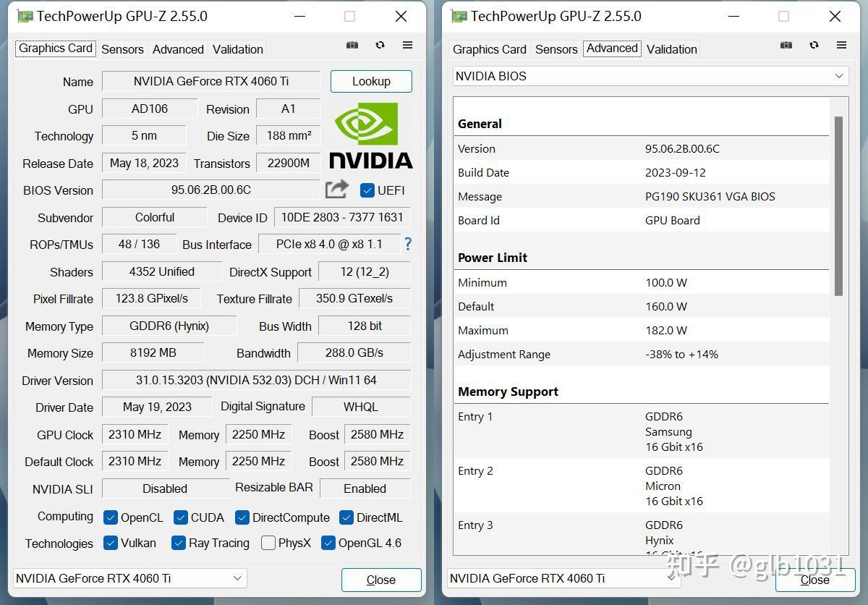Open the NVIDIA BIOS section dropdown
Screen dimensions: 868x605
(651, 76)
